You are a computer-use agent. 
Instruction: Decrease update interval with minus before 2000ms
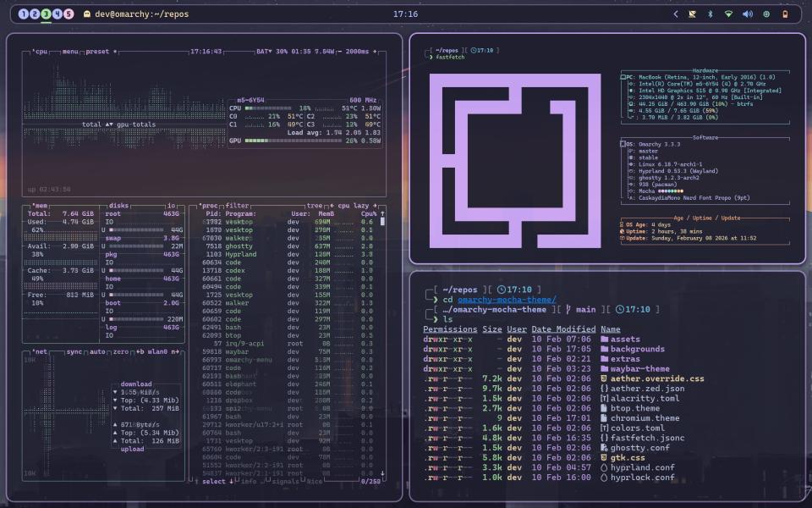click(x=340, y=52)
